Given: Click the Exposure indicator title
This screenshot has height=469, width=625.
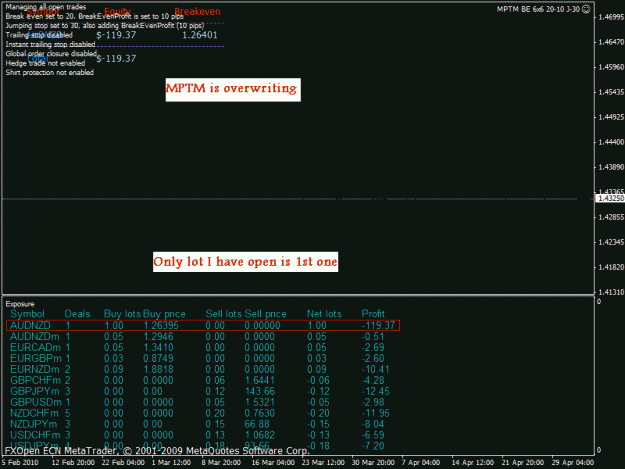Looking at the screenshot, I should pyautogui.click(x=20, y=304).
